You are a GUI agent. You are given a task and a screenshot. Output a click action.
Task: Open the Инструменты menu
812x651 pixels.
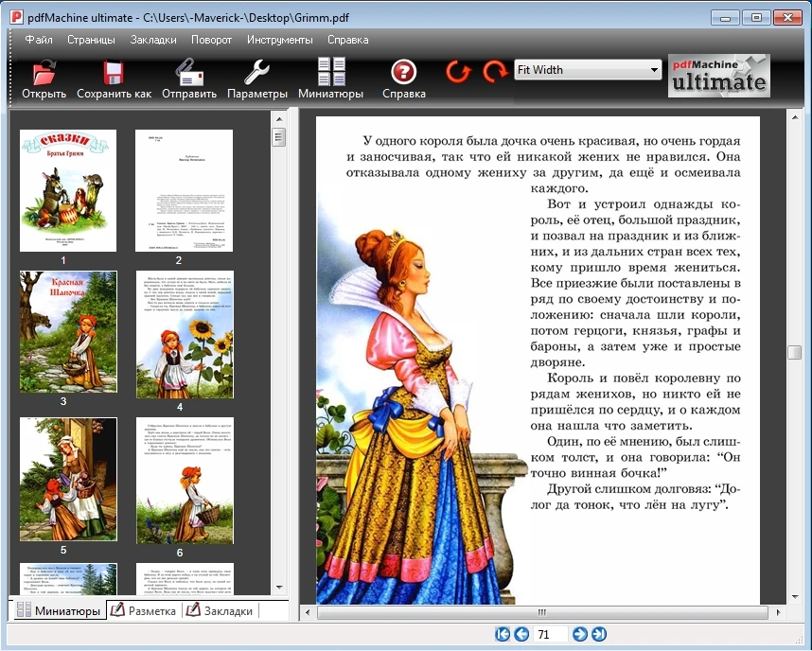pyautogui.click(x=279, y=40)
